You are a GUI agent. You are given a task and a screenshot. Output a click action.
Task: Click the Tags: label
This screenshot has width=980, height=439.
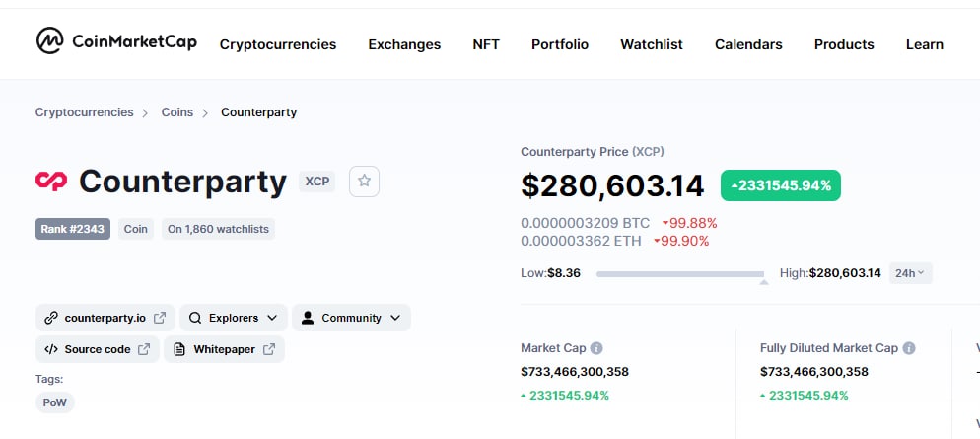49,379
